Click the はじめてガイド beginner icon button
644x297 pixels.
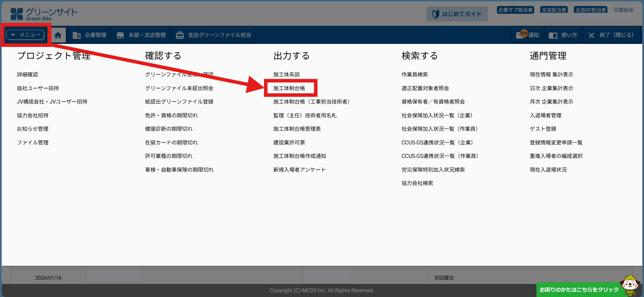point(457,14)
